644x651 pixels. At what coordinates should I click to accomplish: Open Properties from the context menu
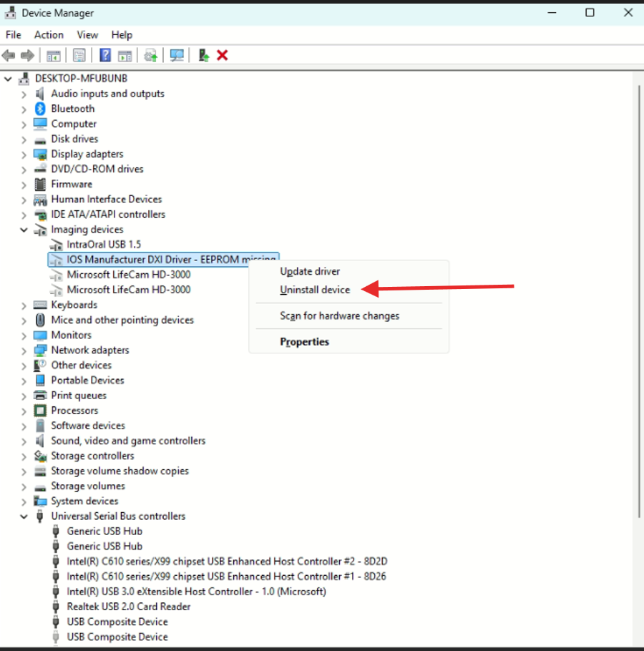[x=305, y=342]
